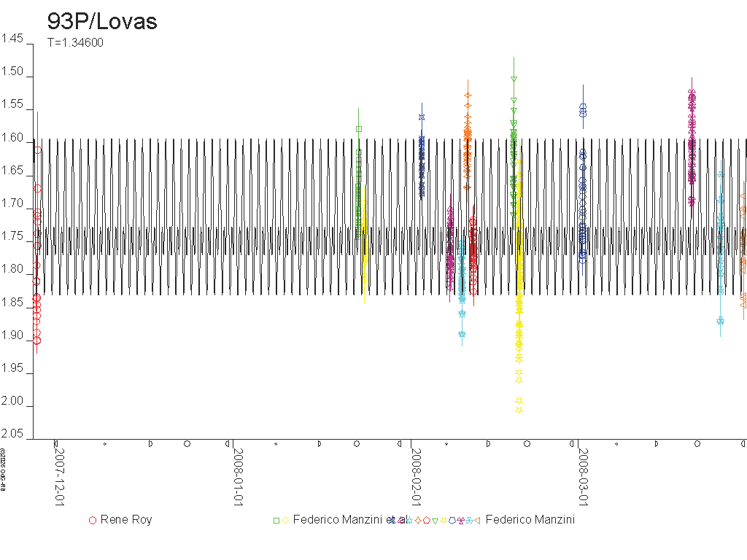Viewport: 747px width, 560px height.
Task: Click full moon symbol after 2008-03-01
Action: 697,444
